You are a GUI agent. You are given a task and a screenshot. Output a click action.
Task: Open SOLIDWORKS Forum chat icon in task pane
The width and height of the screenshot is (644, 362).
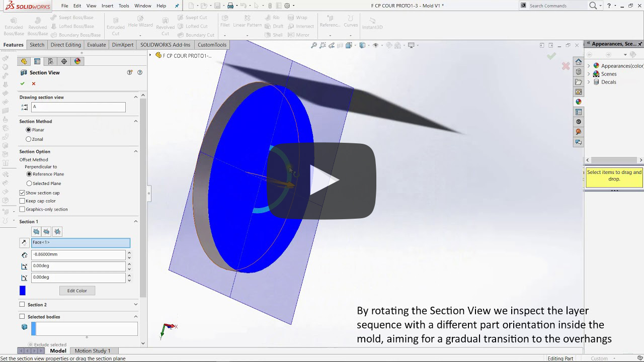coord(579,142)
